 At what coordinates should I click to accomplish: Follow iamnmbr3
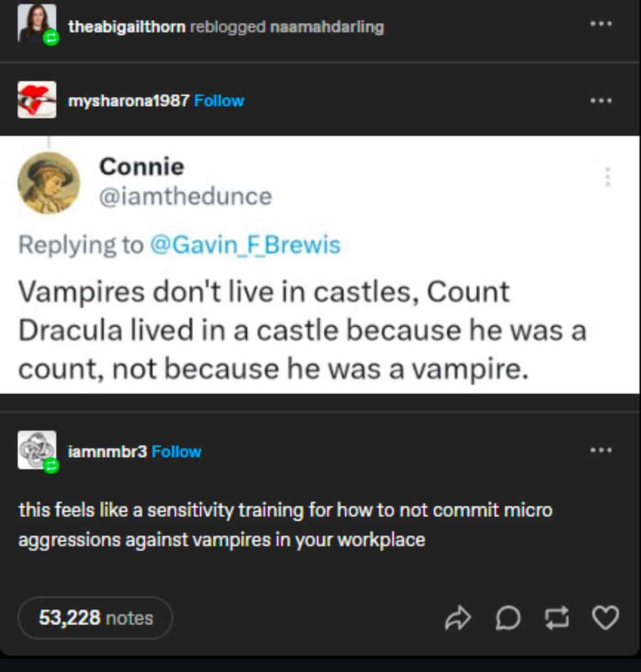click(177, 451)
